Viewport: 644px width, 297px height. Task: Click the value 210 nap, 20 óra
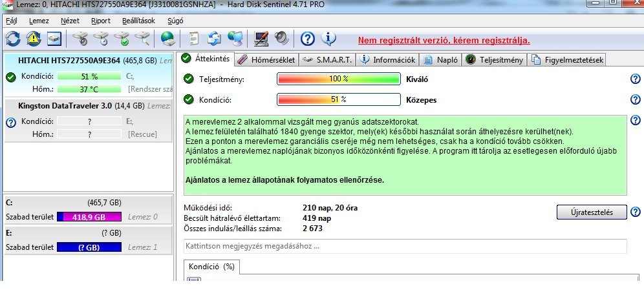pyautogui.click(x=330, y=207)
